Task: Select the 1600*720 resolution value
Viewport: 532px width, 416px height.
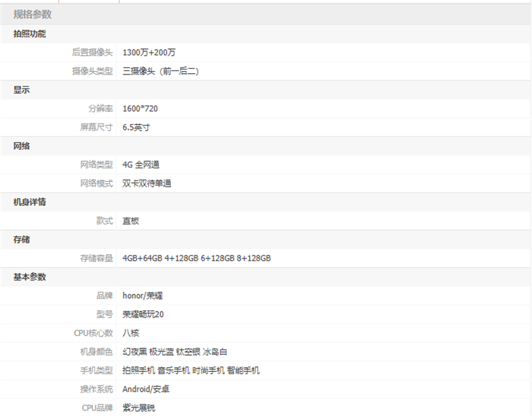Action: (x=140, y=109)
